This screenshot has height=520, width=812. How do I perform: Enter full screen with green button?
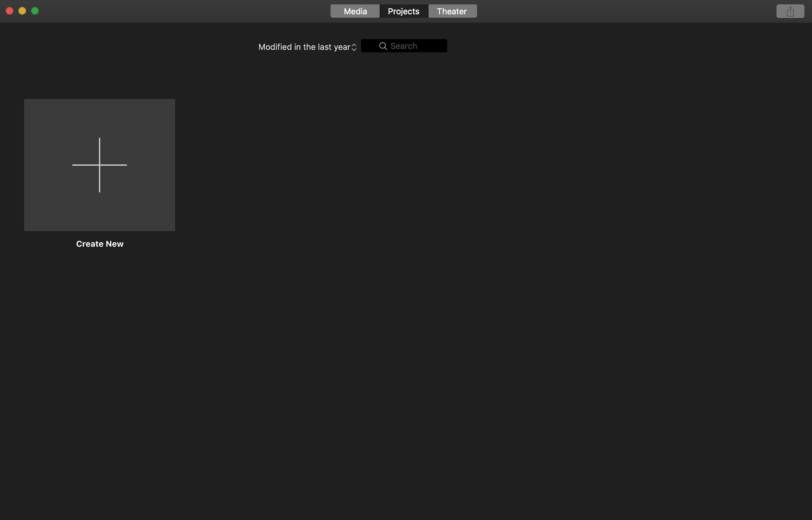[x=35, y=11]
